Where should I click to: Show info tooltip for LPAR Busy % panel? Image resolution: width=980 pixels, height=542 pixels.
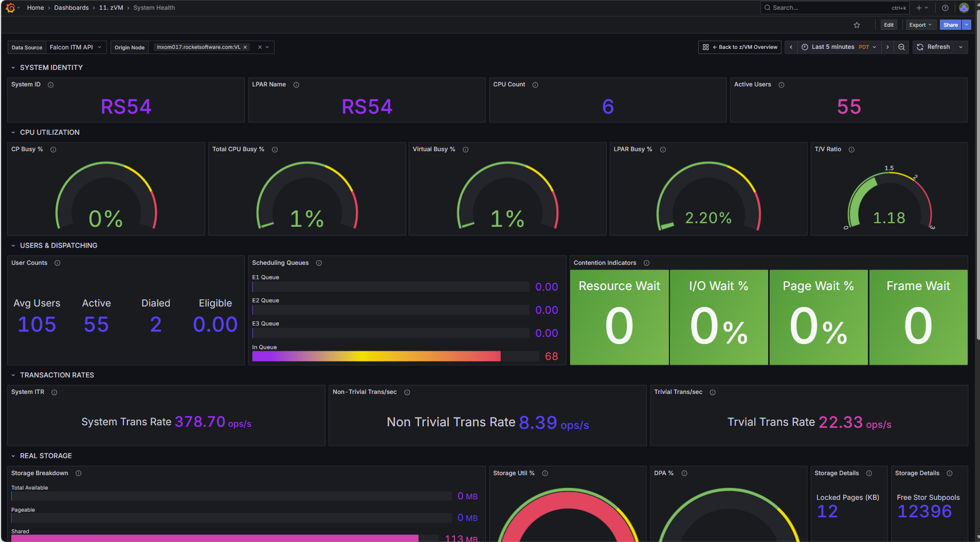(663, 150)
